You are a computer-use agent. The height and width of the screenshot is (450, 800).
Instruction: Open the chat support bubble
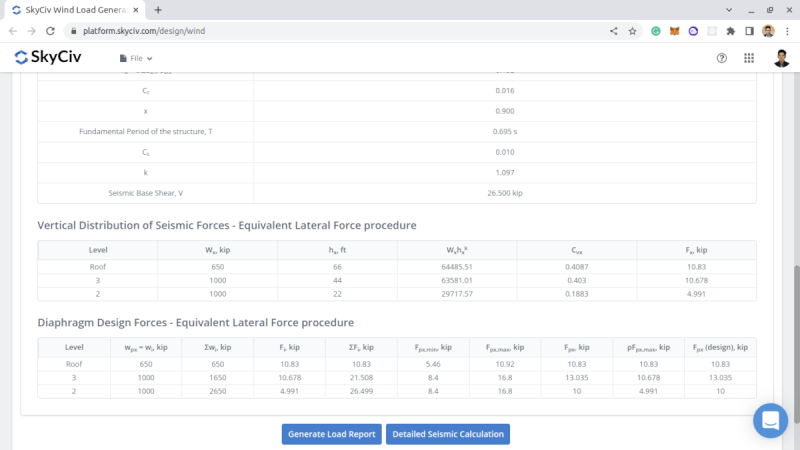click(x=771, y=421)
